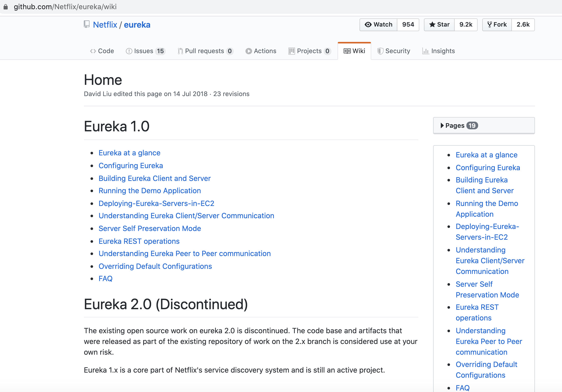The height and width of the screenshot is (392, 562).
Task: Open Understanding Eureka Peer to Peer main link
Action: pos(185,253)
